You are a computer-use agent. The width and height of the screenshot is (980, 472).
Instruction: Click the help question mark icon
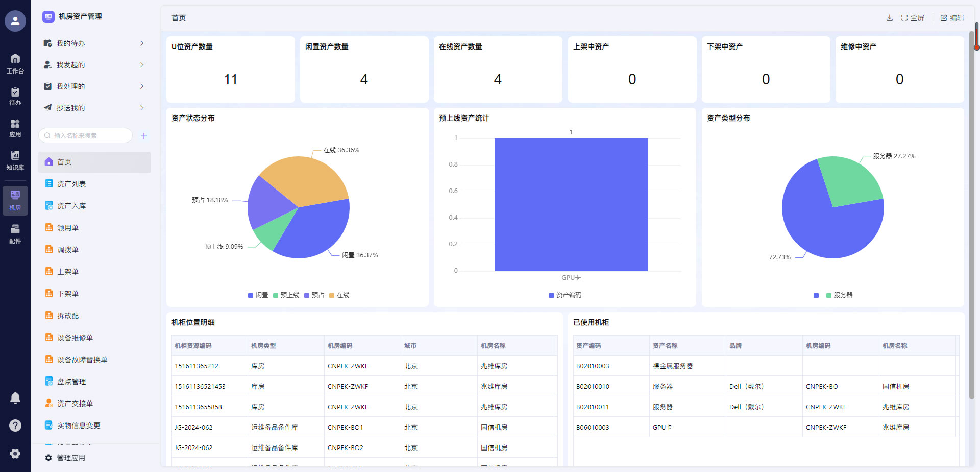point(15,425)
